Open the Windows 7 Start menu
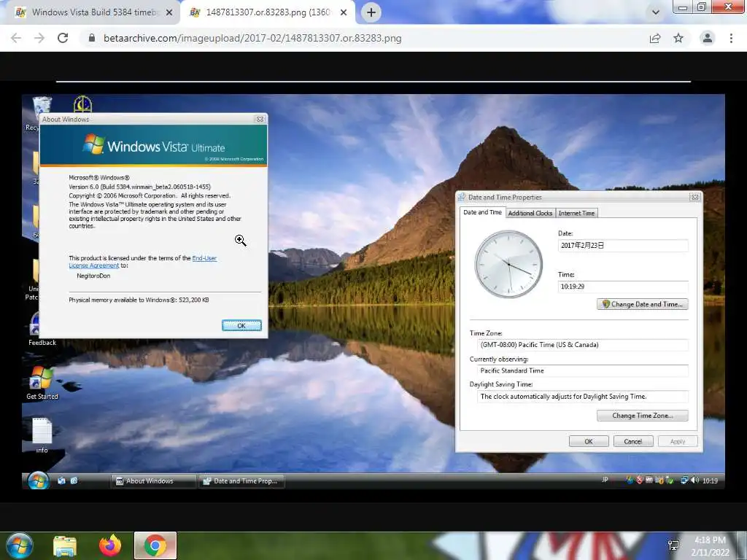The image size is (747, 560). [x=20, y=545]
